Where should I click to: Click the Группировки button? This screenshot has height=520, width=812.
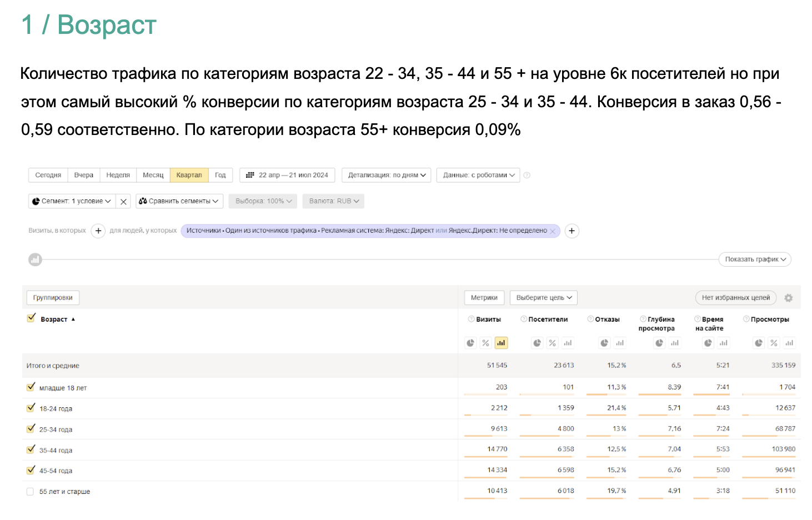53,298
